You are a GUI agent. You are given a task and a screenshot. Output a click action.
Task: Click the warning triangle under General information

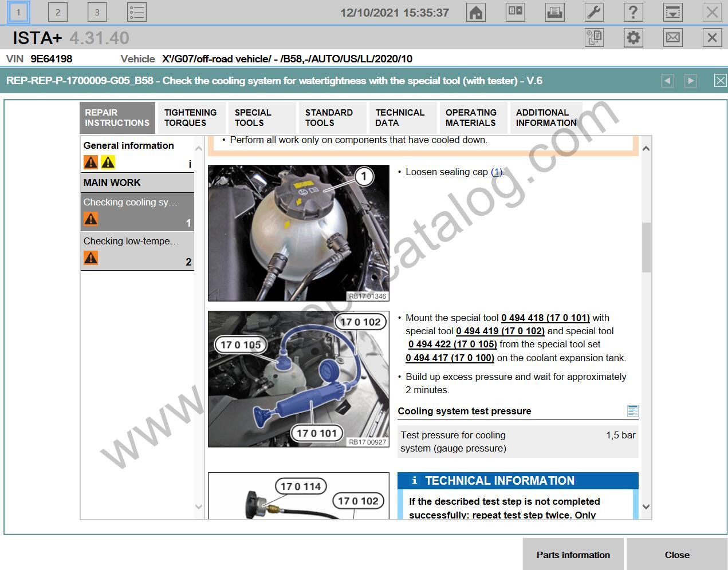coord(90,162)
